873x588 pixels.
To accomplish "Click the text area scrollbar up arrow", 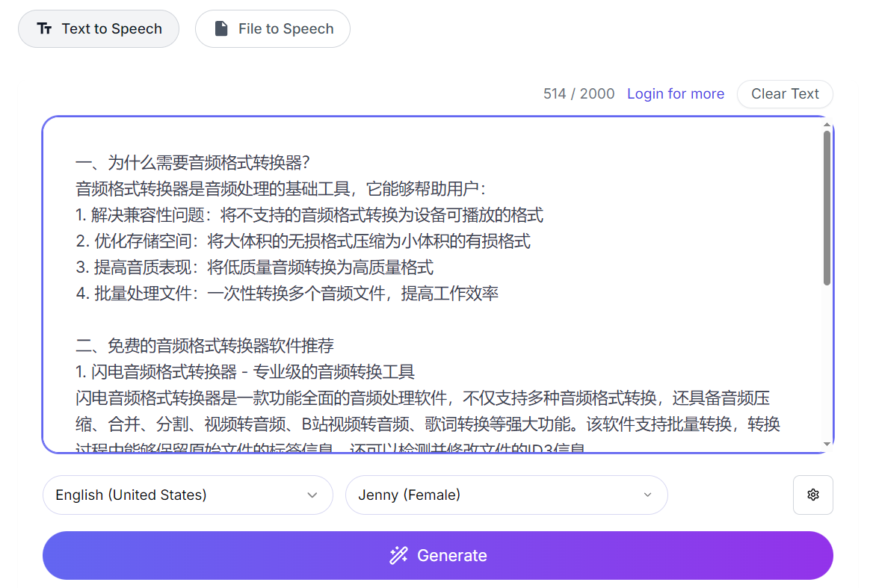I will (x=827, y=126).
